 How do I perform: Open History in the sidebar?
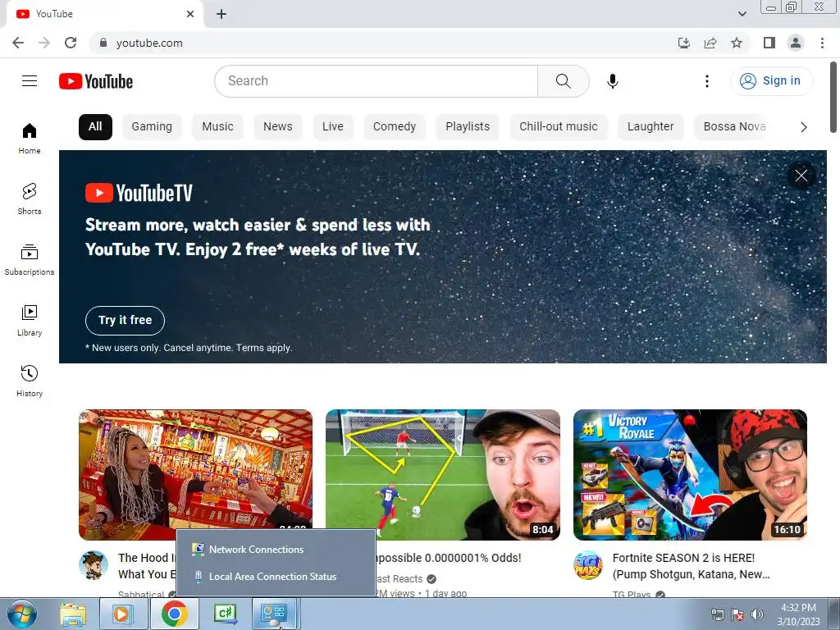[30, 381]
